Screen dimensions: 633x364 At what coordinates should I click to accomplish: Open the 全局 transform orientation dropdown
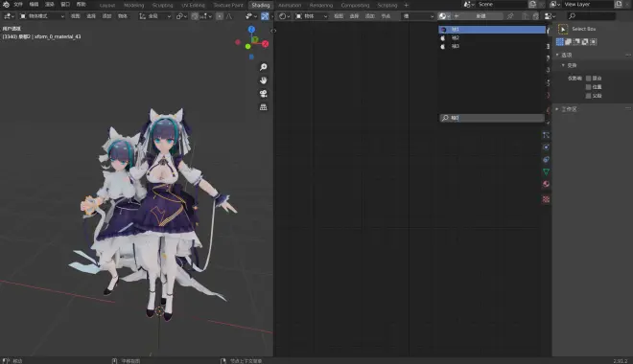click(155, 16)
